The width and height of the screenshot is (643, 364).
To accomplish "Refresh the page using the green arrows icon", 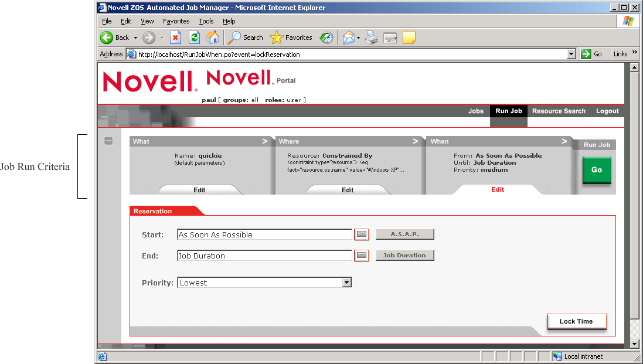I will coord(195,38).
